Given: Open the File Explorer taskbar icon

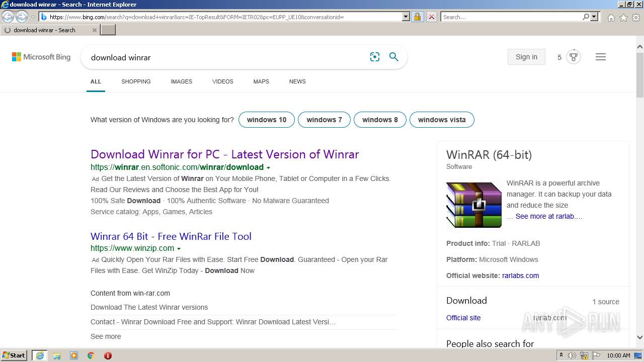Looking at the screenshot, I should tap(57, 355).
